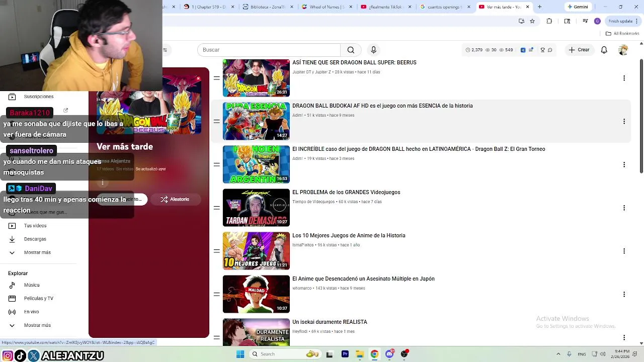644x362 pixels.
Task: Open Discord from taskbar
Action: click(x=389, y=354)
